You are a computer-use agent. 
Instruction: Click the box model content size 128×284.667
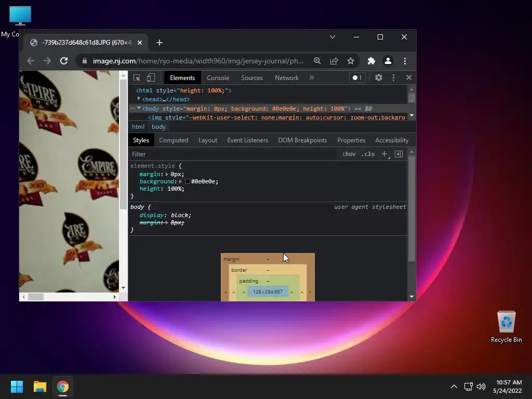(268, 292)
